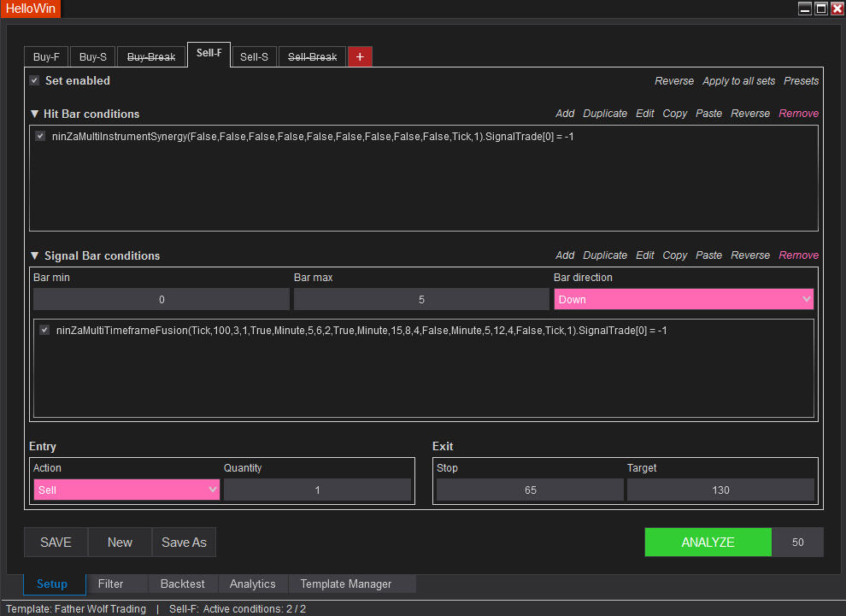Click the Save As button
The image size is (846, 616).
click(184, 543)
